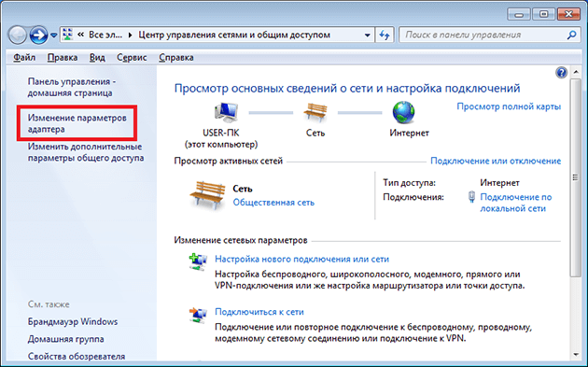The height and width of the screenshot is (367, 588).
Task: Open the Файл menu
Action: click(24, 57)
